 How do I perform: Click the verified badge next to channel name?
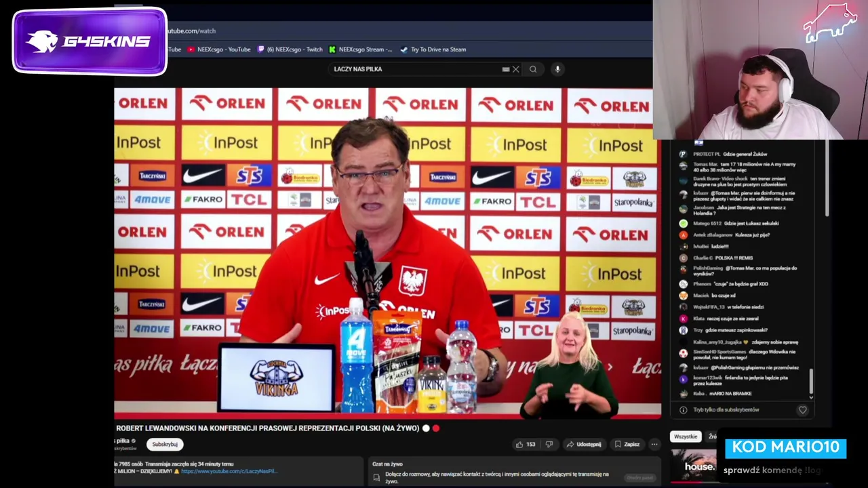click(134, 441)
